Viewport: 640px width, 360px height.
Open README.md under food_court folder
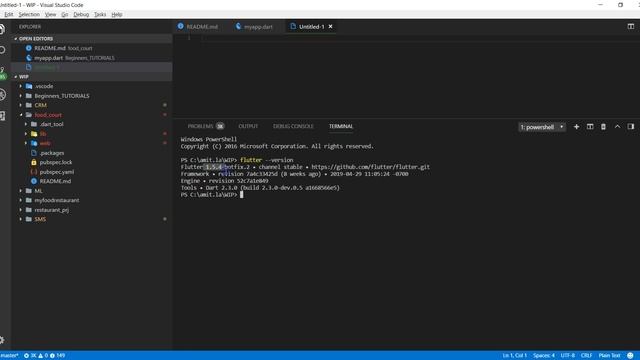pos(55,181)
